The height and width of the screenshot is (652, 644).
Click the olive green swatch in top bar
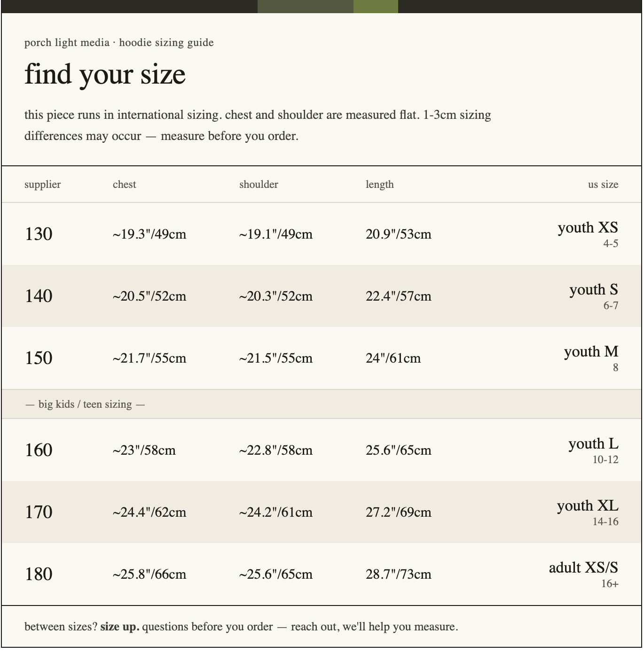376,7
